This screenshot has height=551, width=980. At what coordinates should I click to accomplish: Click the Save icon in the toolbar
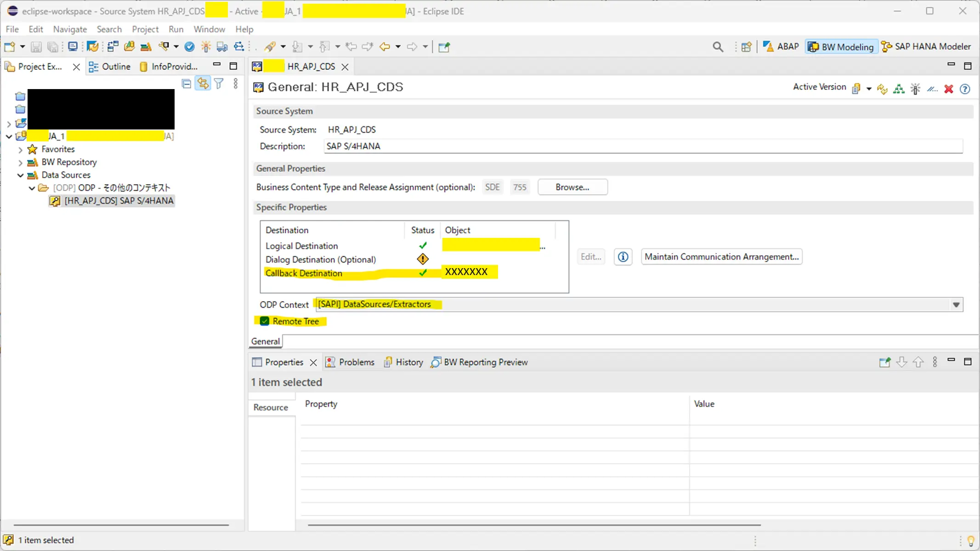[36, 47]
